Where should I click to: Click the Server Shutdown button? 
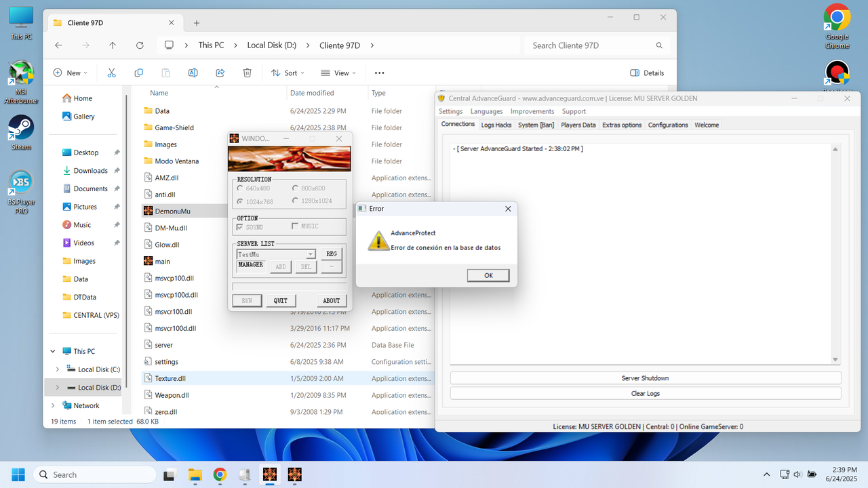(645, 378)
